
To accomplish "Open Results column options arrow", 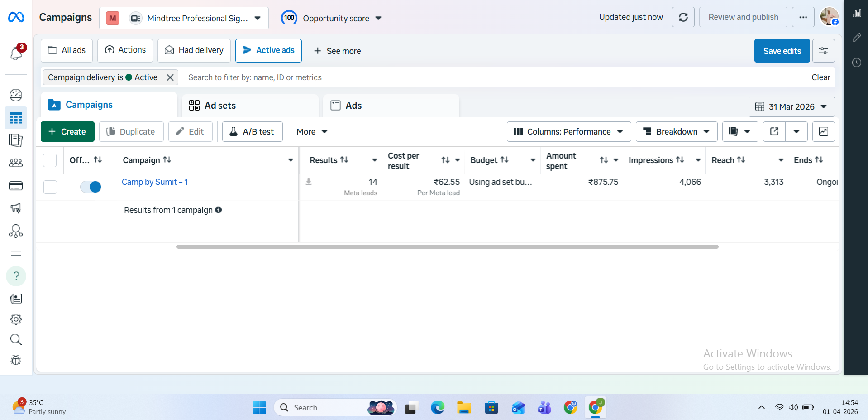I will 375,160.
